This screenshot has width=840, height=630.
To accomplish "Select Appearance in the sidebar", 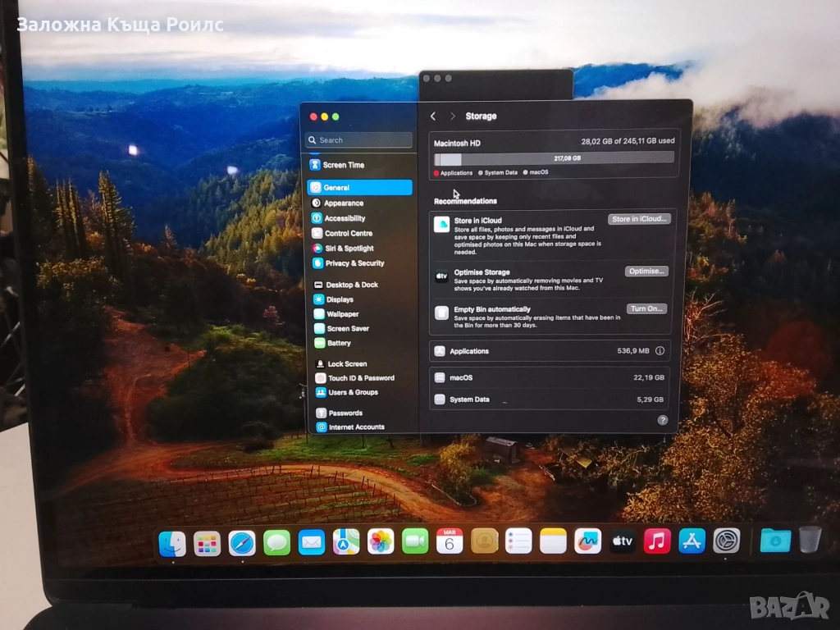I will pos(343,203).
